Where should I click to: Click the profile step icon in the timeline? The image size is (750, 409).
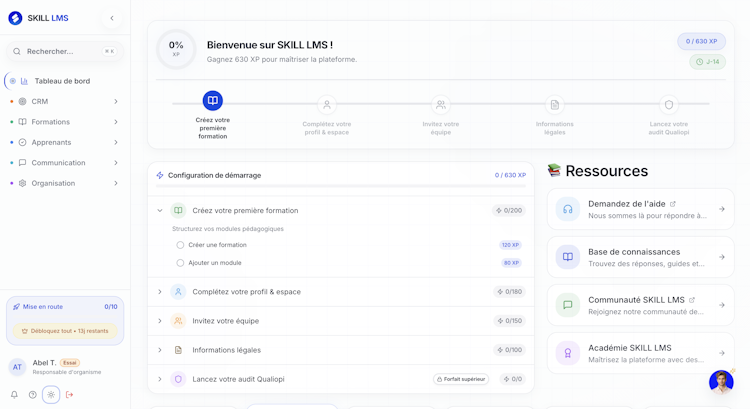(327, 104)
